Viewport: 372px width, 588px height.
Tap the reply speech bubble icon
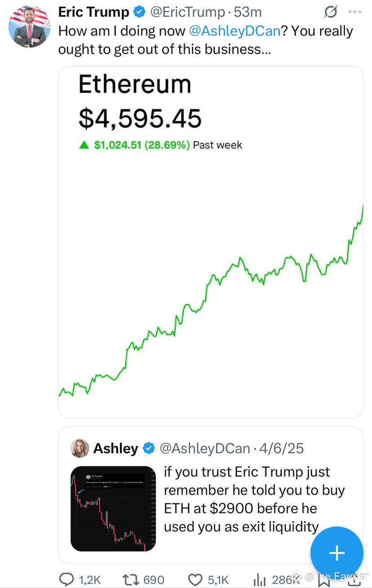[x=67, y=579]
